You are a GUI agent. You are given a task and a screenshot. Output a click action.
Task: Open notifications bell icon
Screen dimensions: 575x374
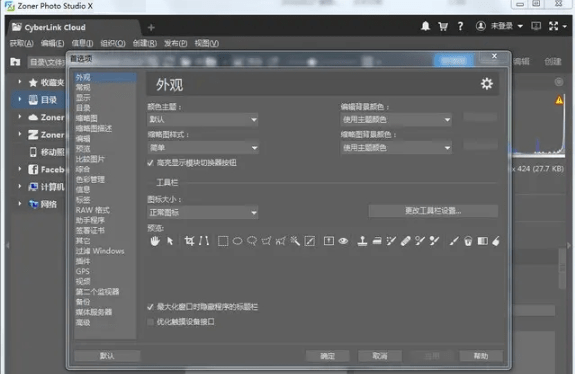[x=425, y=26]
